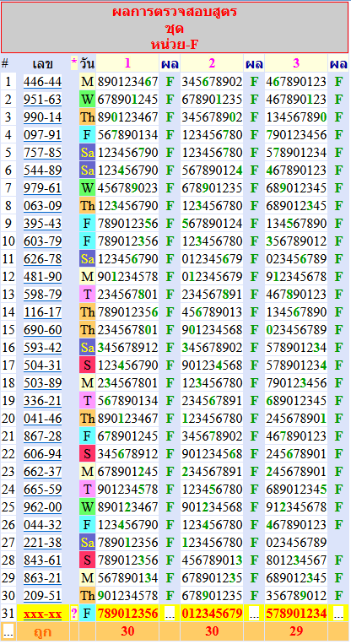Open the 209-51 number link

42,596
